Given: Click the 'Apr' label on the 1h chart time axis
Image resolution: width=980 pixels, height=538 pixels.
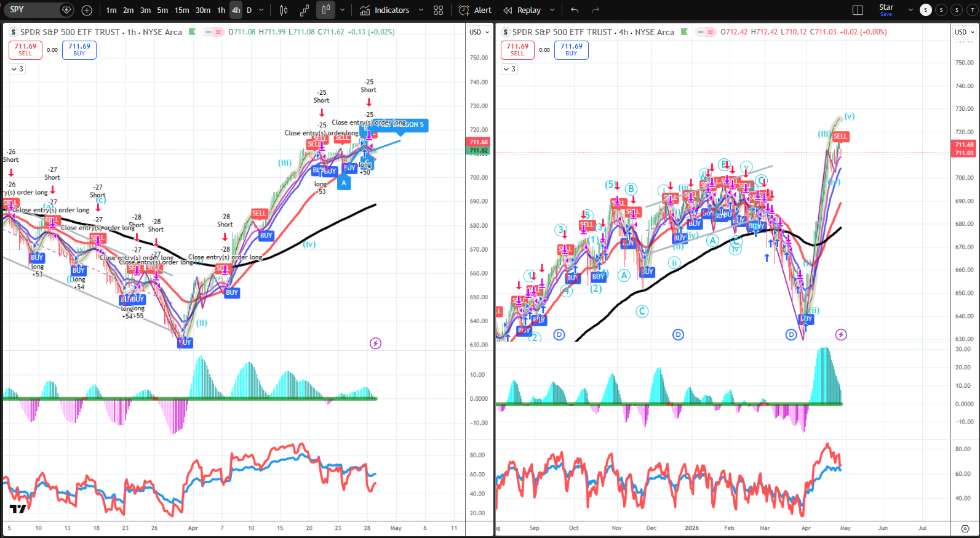Looking at the screenshot, I should (193, 528).
